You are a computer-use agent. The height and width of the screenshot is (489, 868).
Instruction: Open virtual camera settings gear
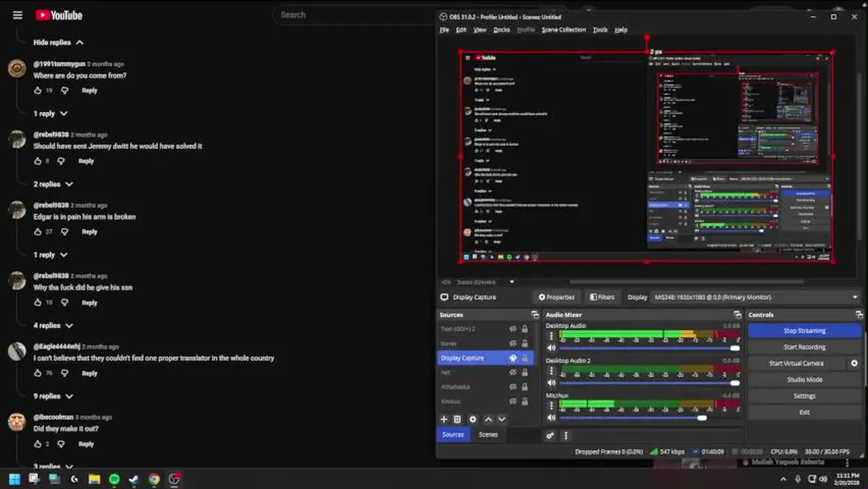(x=854, y=363)
